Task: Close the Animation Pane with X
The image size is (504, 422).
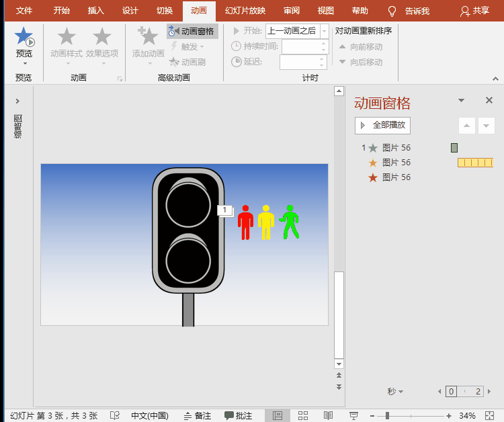Action: (489, 100)
